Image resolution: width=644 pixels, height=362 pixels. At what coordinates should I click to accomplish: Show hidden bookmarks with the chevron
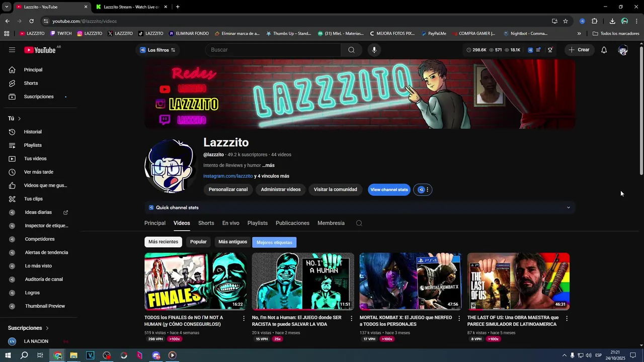click(579, 34)
